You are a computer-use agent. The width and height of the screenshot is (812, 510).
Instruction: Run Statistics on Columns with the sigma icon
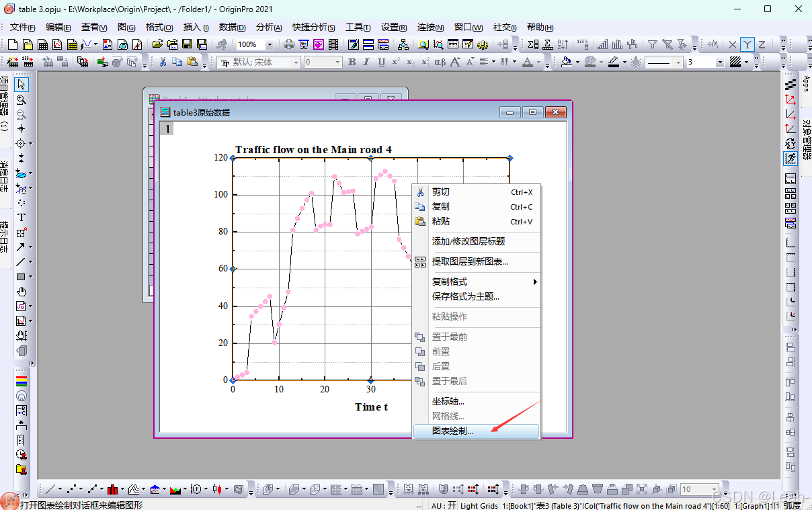pos(532,44)
